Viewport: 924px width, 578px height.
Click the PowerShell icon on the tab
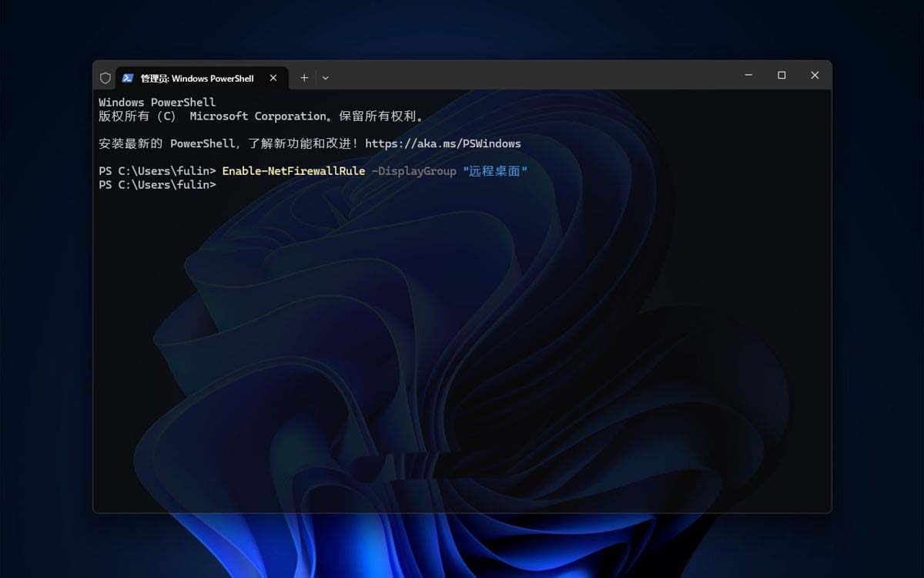(x=128, y=78)
